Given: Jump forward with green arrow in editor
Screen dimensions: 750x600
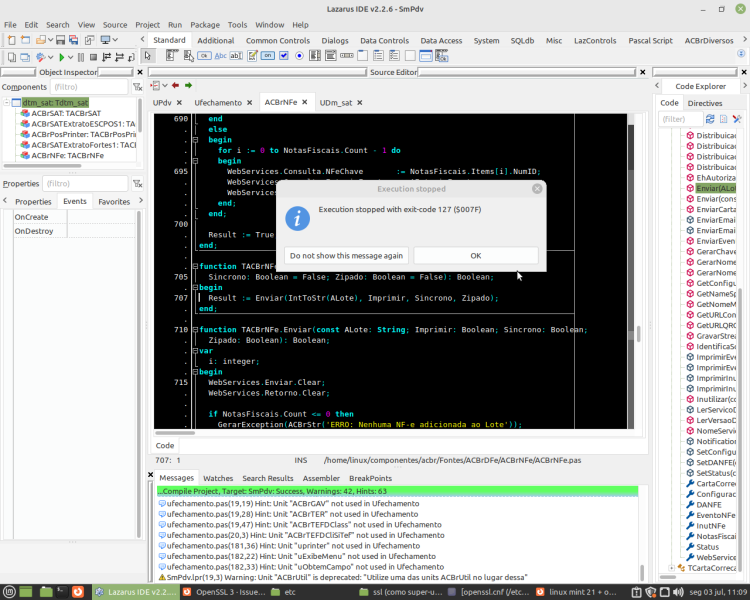Looking at the screenshot, I should (x=188, y=85).
